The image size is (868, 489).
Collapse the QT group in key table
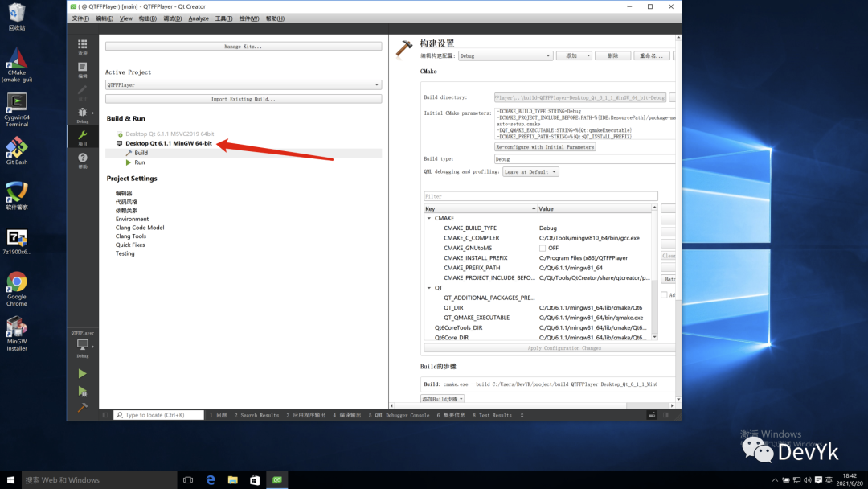tap(429, 288)
